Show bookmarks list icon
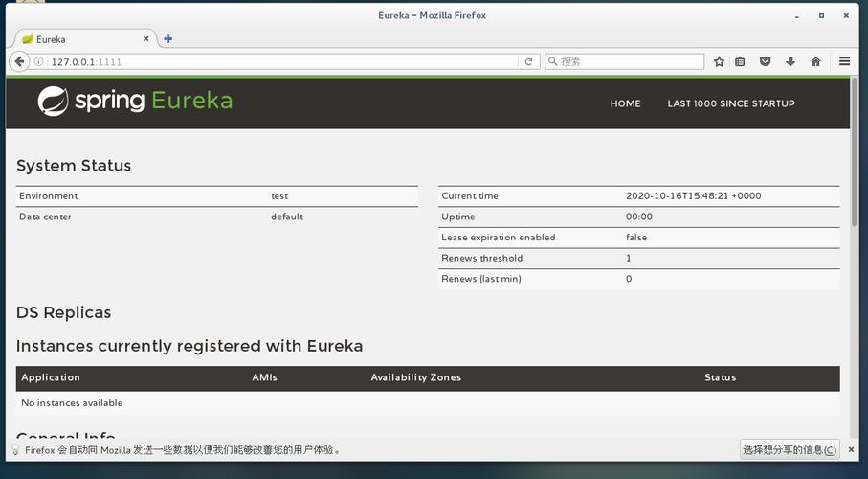Image resolution: width=868 pixels, height=479 pixels. coord(740,61)
